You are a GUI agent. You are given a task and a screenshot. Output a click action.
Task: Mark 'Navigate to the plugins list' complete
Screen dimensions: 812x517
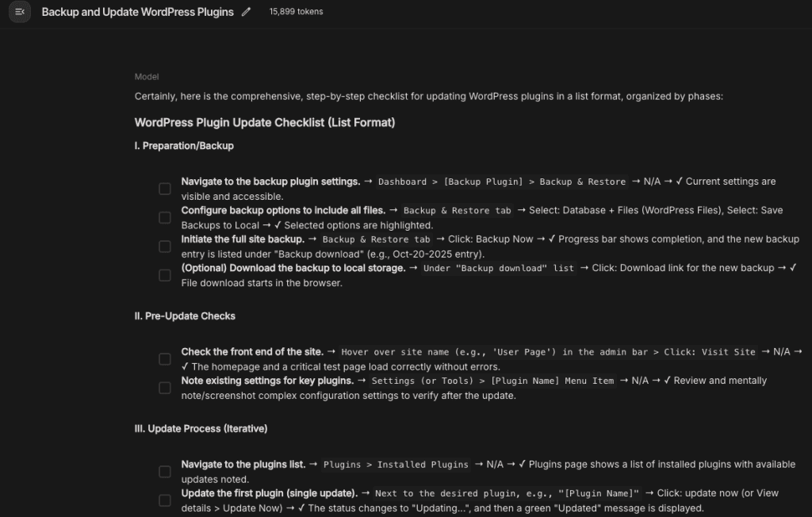click(x=165, y=472)
